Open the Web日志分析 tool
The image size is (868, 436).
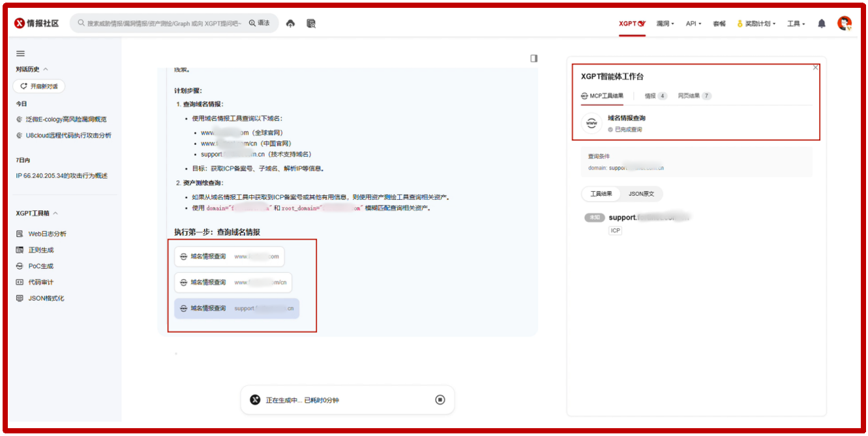[47, 234]
